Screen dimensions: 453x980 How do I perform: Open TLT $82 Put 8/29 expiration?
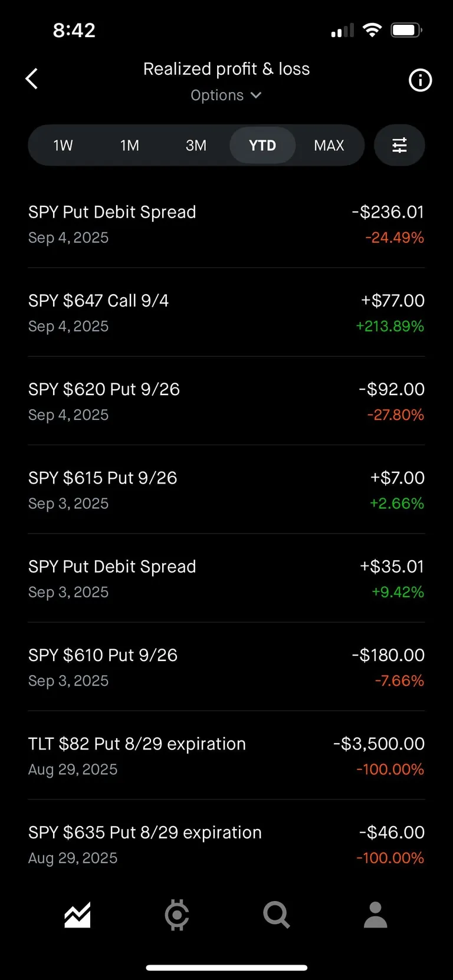click(226, 756)
